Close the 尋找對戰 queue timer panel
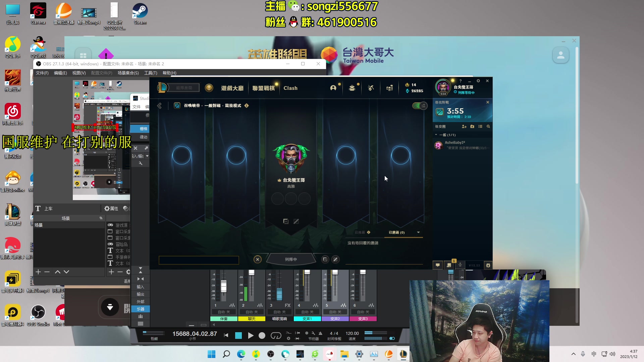The image size is (644, 362). 488,102
